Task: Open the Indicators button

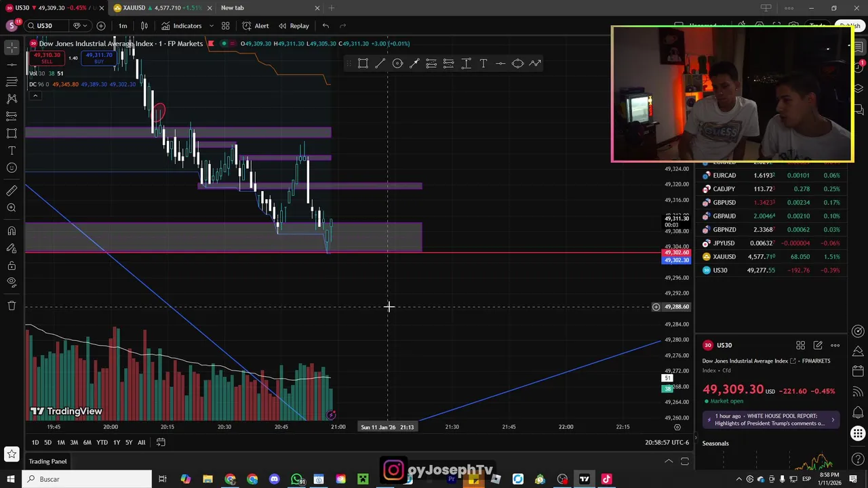Action: 181,26
